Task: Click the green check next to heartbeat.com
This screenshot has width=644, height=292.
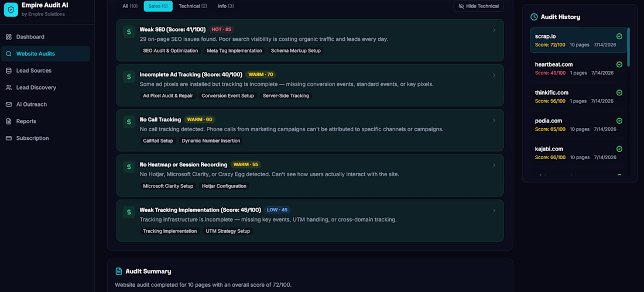Action: click(619, 64)
